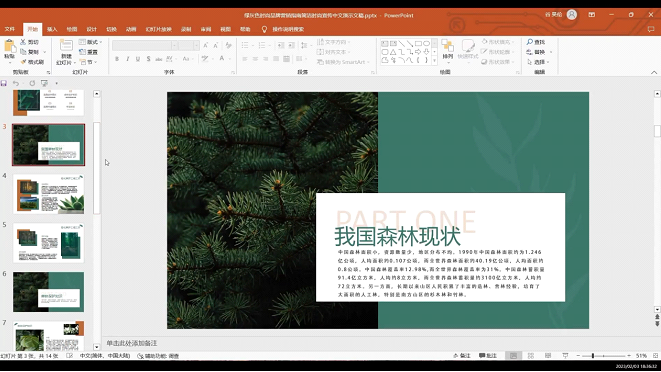
Task: Toggle Strikethrough (abc) formatting
Action: pyautogui.click(x=159, y=59)
